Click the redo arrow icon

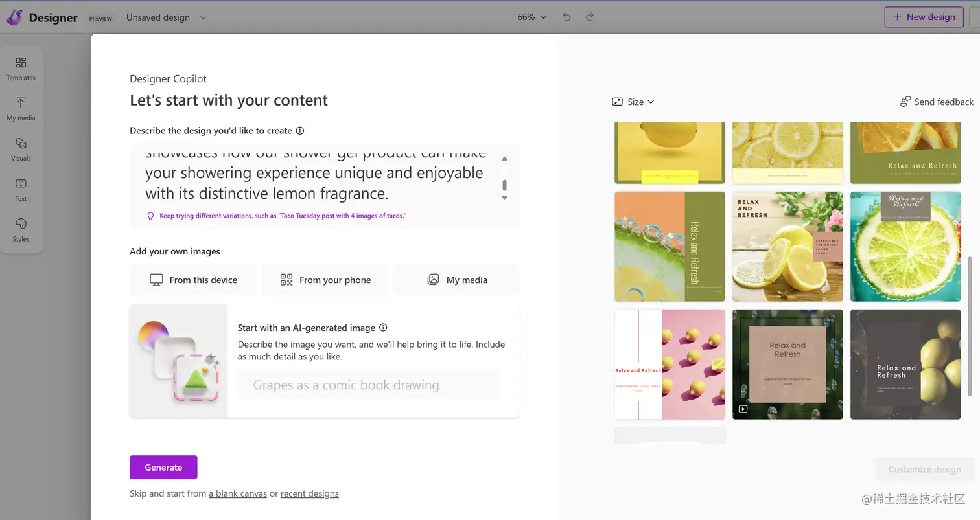[x=590, y=17]
